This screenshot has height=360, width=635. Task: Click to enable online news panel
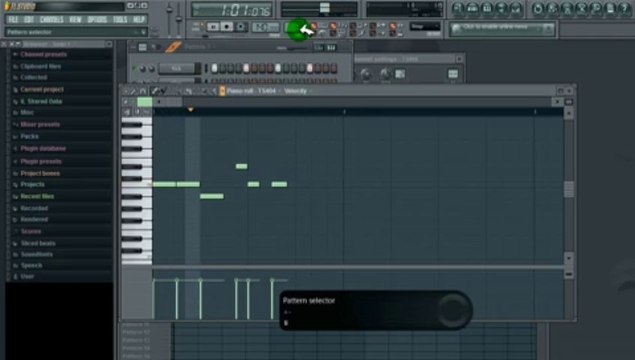click(502, 29)
